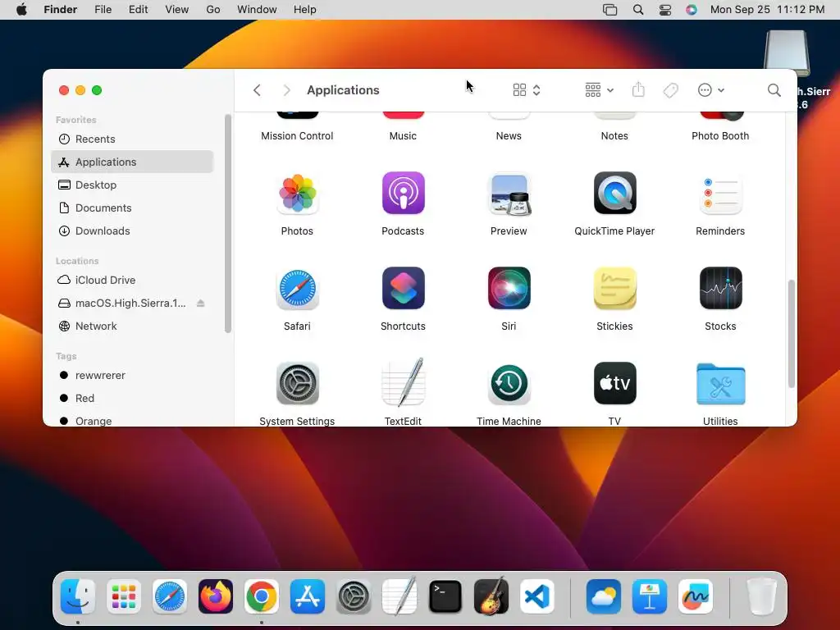Click the Share toolbar button
The width and height of the screenshot is (840, 630).
[638, 90]
